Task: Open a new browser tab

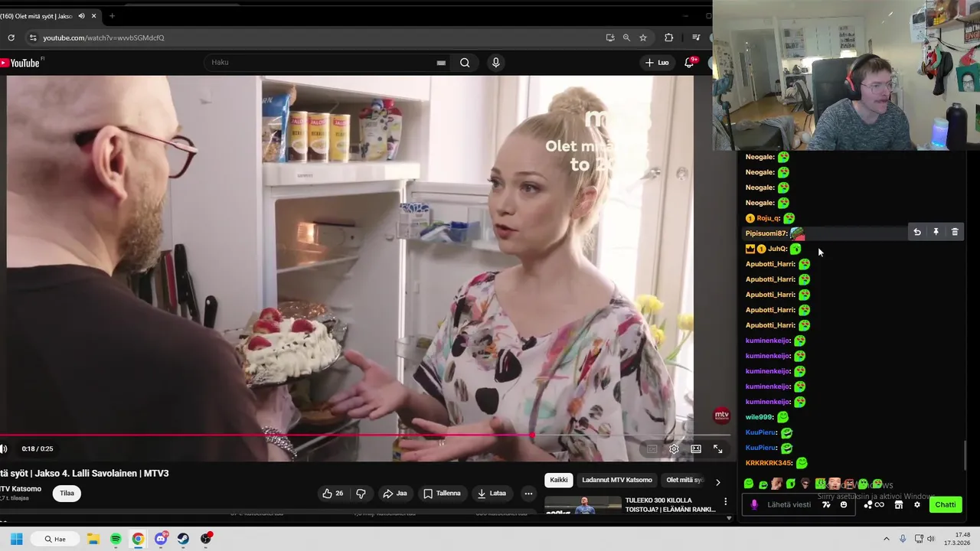Action: [x=112, y=16]
